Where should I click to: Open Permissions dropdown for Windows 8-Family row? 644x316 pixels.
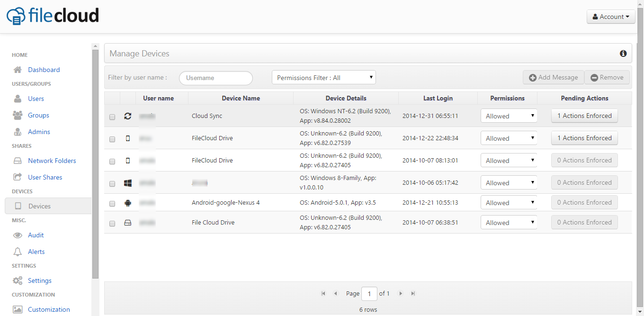(x=509, y=182)
